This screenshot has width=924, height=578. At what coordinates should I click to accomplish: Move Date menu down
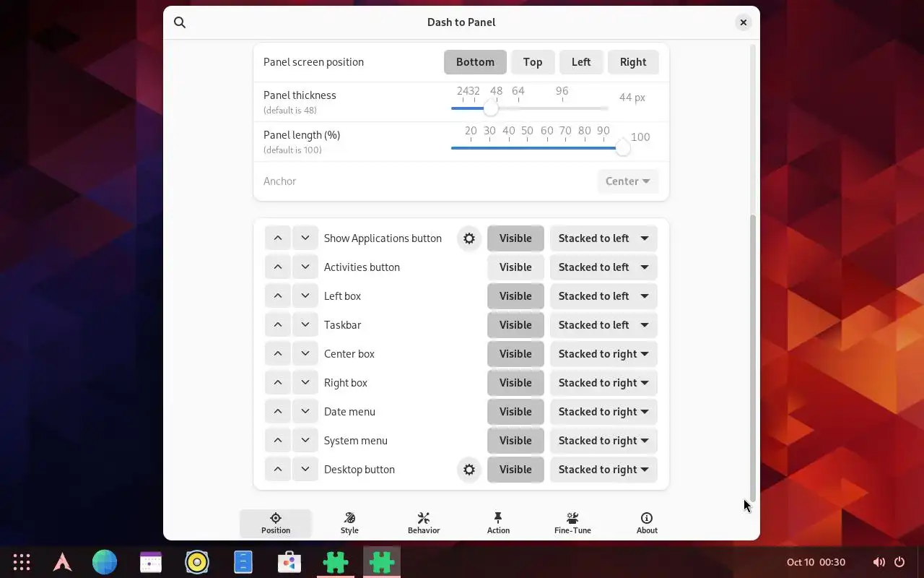coord(305,412)
